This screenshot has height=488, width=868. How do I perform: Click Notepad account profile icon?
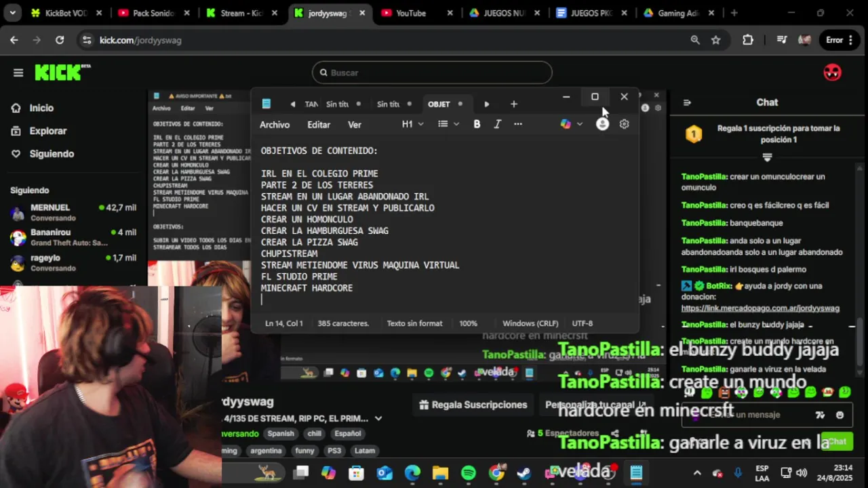pyautogui.click(x=602, y=124)
